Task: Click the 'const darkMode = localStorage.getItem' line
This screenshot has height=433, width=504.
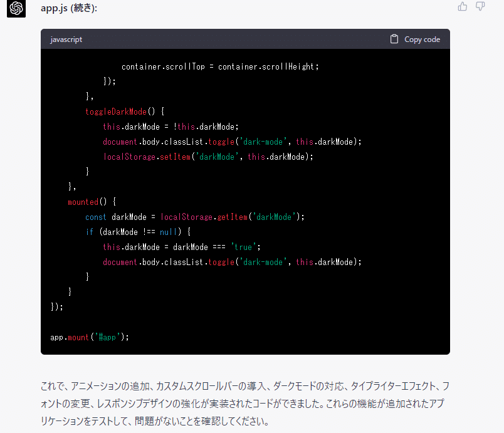Action: (195, 217)
